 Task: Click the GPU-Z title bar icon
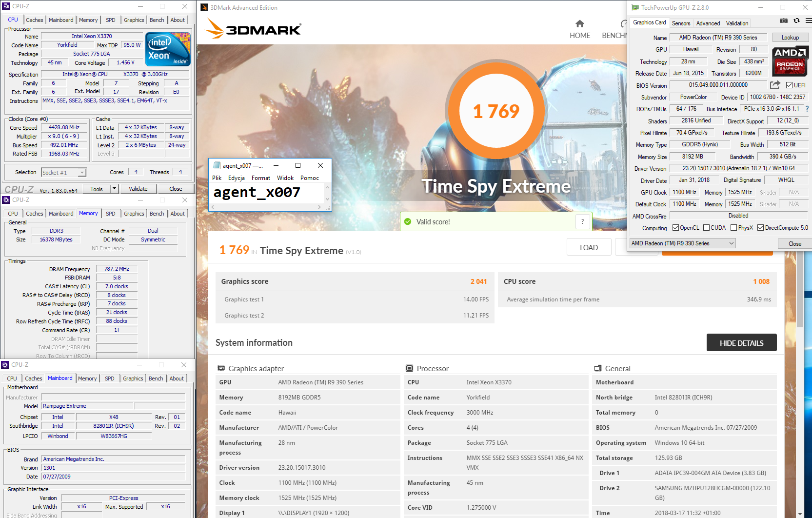click(x=635, y=7)
